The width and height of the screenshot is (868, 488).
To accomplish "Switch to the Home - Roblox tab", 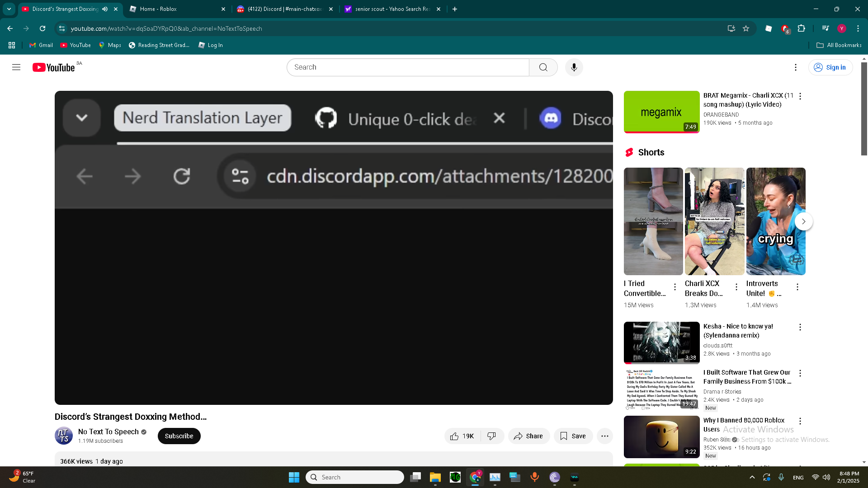I will [x=177, y=9].
